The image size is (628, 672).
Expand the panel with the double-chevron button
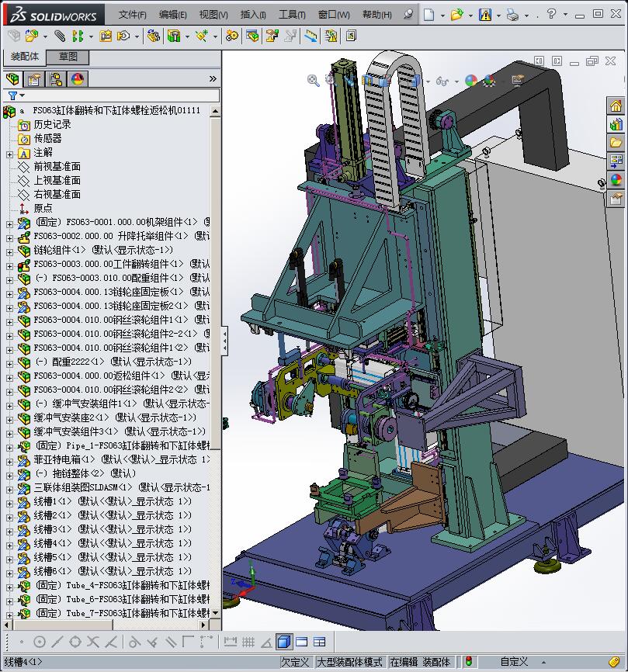[213, 79]
